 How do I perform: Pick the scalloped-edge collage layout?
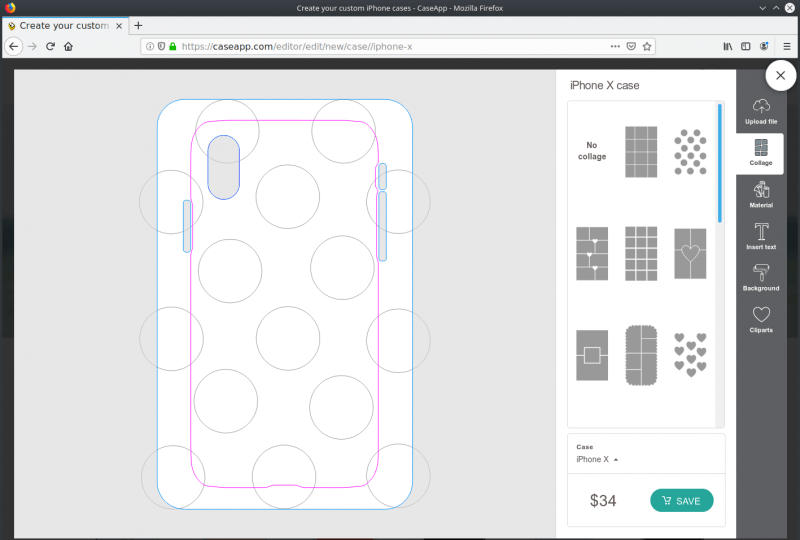[641, 355]
